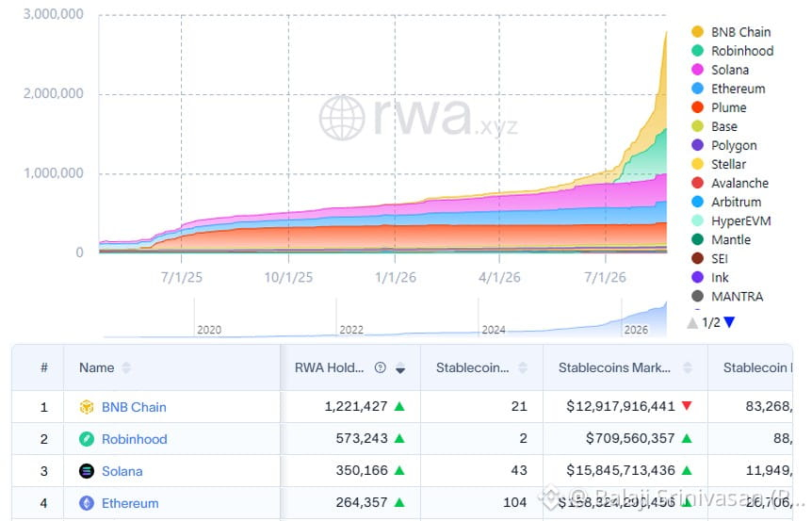Click the Base legend color dot
Screen dimensions: 812x521
[x=698, y=126]
